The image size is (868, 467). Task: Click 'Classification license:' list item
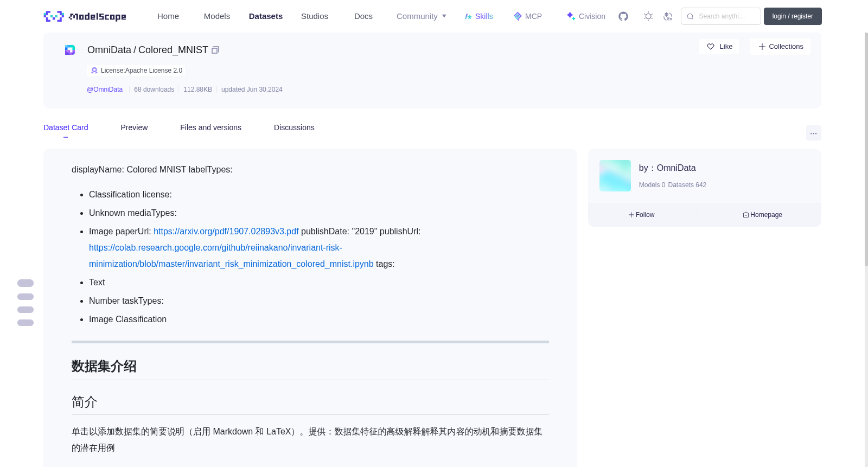130,195
